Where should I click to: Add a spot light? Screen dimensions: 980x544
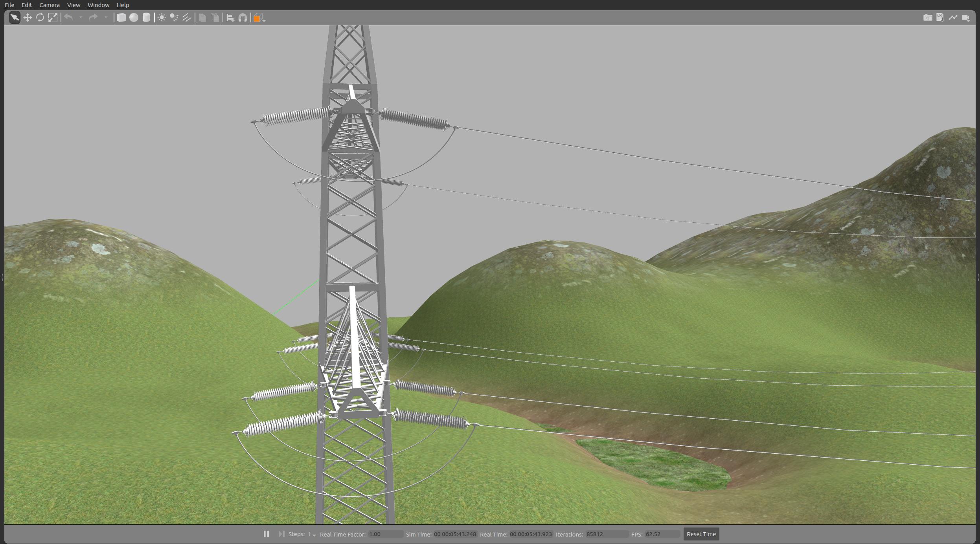coord(174,18)
